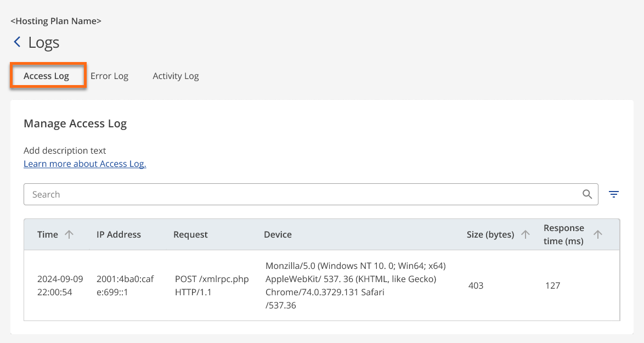The height and width of the screenshot is (343, 644).
Task: Select the highlighted Access Log tab
Action: 47,76
